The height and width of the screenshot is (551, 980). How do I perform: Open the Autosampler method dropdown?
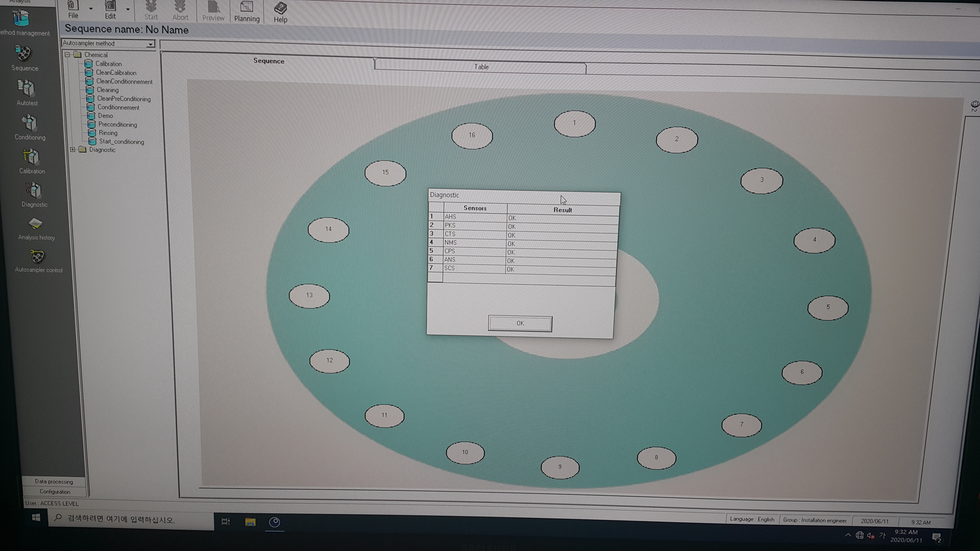(x=151, y=44)
